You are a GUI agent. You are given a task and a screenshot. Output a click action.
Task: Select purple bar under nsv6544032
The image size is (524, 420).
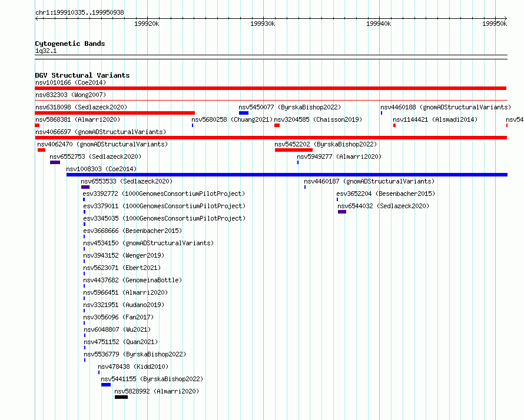tap(342, 212)
